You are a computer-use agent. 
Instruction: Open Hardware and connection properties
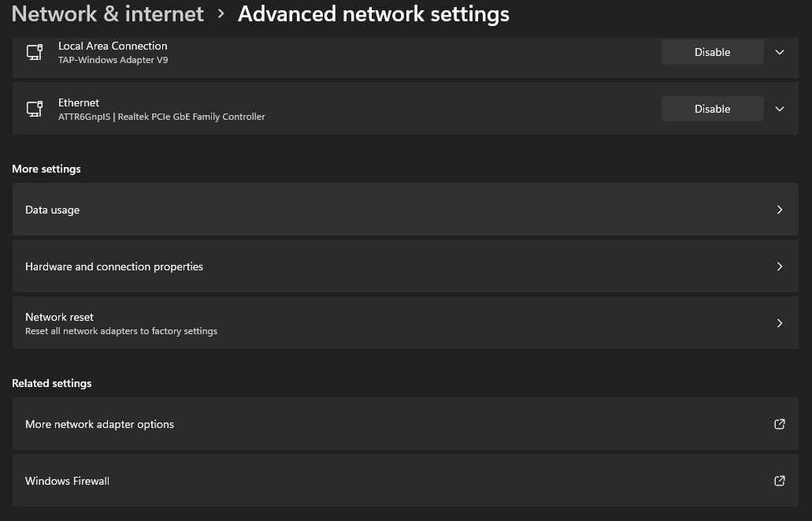(114, 266)
